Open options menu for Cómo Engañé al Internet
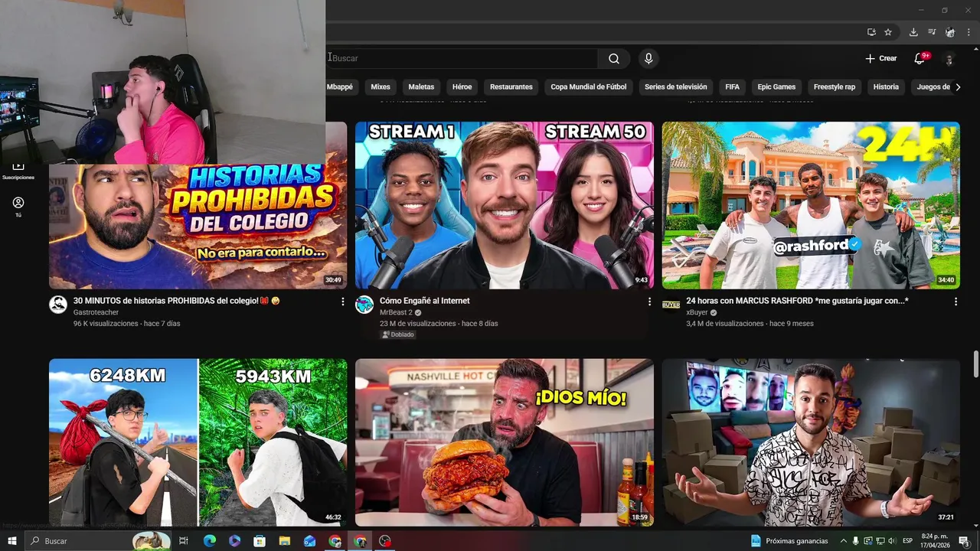The image size is (980, 551). pos(649,302)
